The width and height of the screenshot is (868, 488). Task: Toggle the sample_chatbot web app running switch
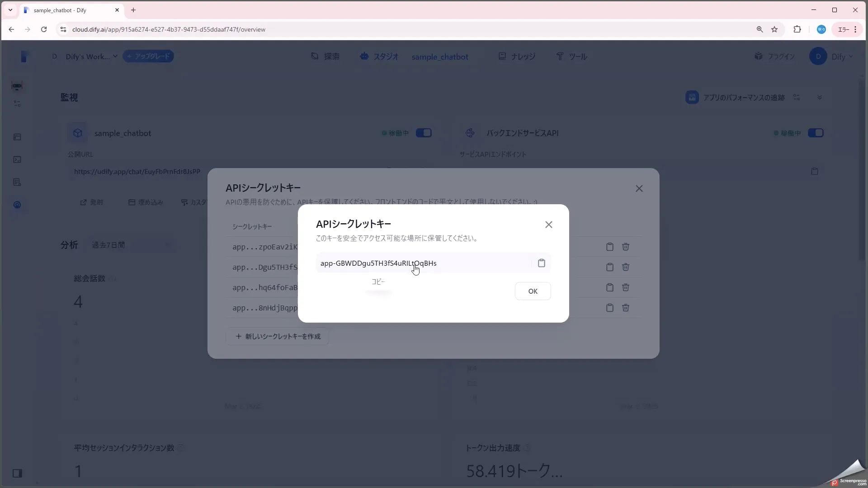[x=424, y=133]
